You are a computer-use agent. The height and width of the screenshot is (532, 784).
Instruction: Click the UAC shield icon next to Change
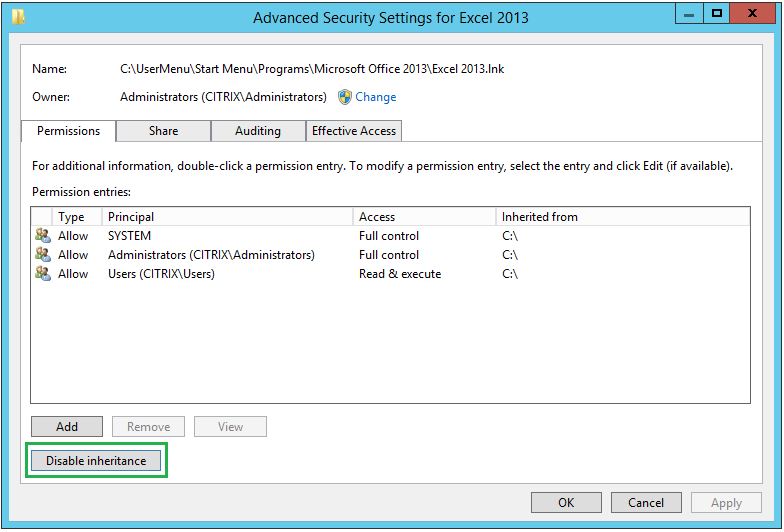[x=344, y=97]
